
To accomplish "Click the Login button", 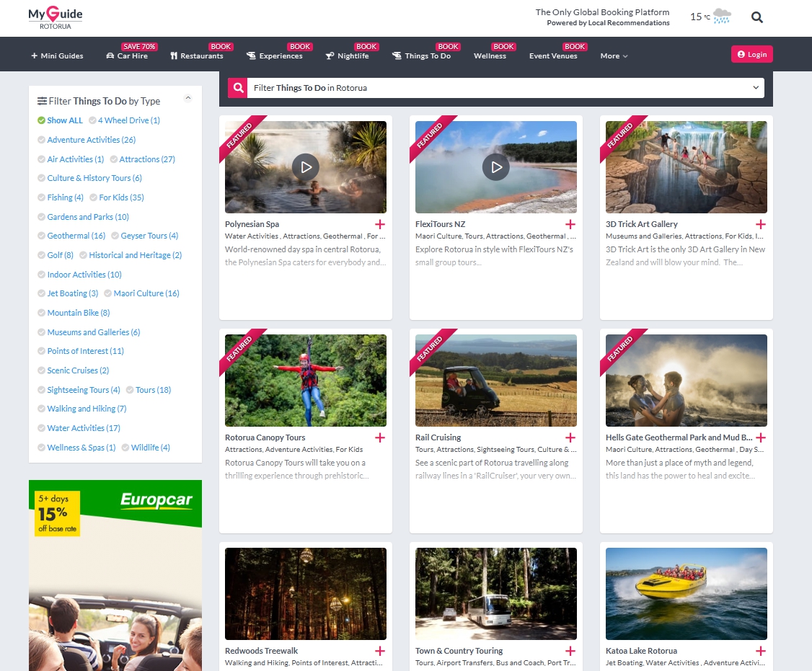I will point(752,54).
